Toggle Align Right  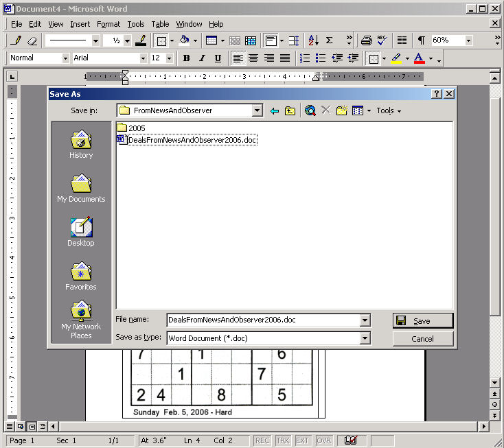tap(269, 58)
